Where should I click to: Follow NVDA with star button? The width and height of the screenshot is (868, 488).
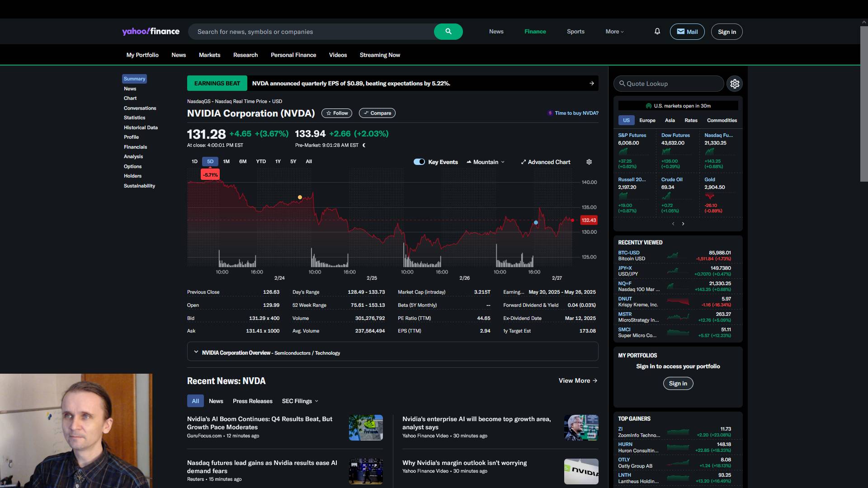click(x=337, y=113)
